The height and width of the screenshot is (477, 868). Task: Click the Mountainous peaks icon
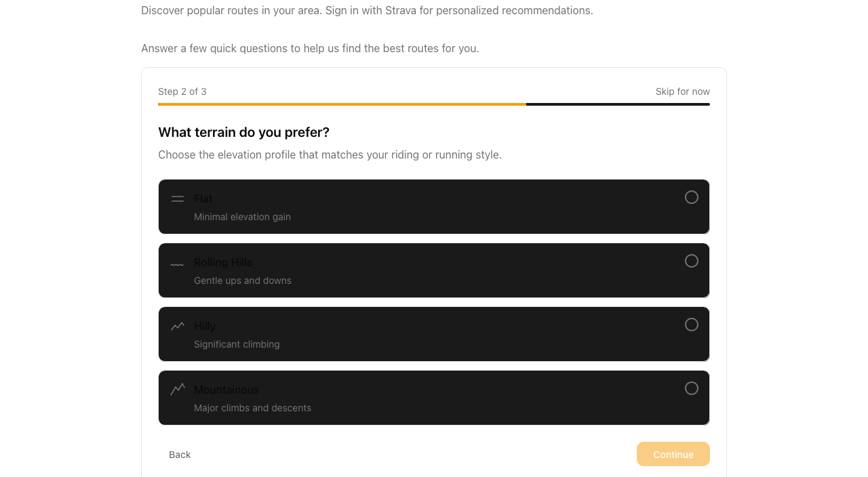[x=178, y=389]
